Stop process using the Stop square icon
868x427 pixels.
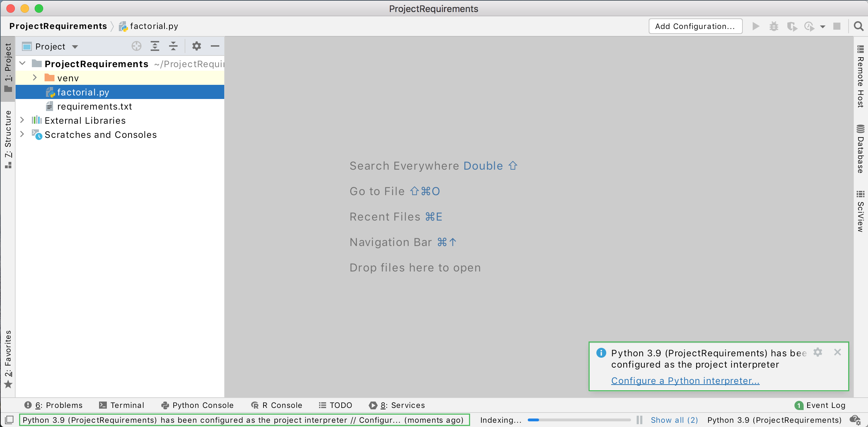click(837, 26)
